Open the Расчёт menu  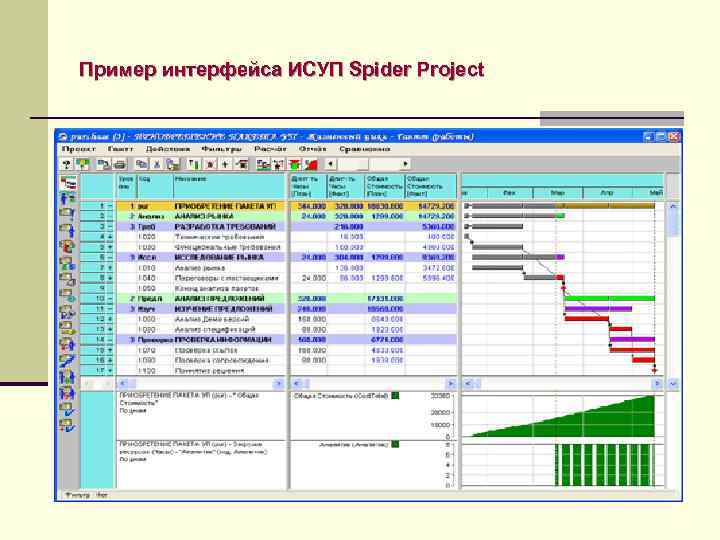tap(270, 149)
